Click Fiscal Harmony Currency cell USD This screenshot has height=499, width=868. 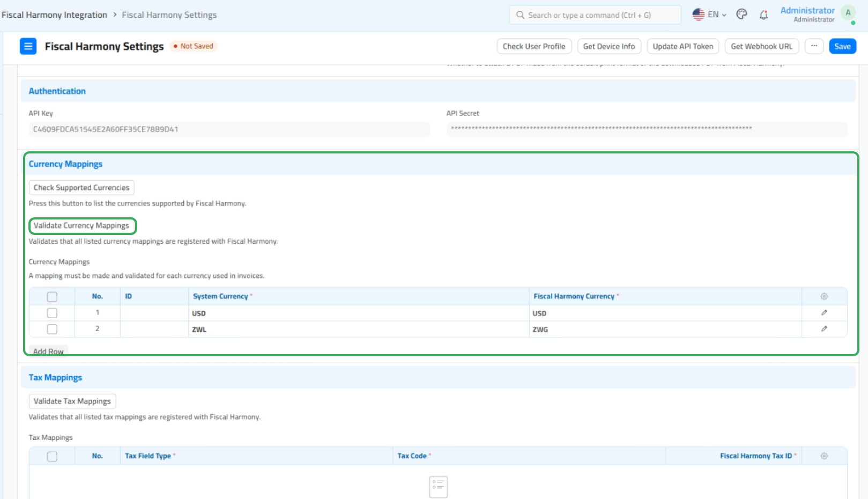[x=665, y=313]
